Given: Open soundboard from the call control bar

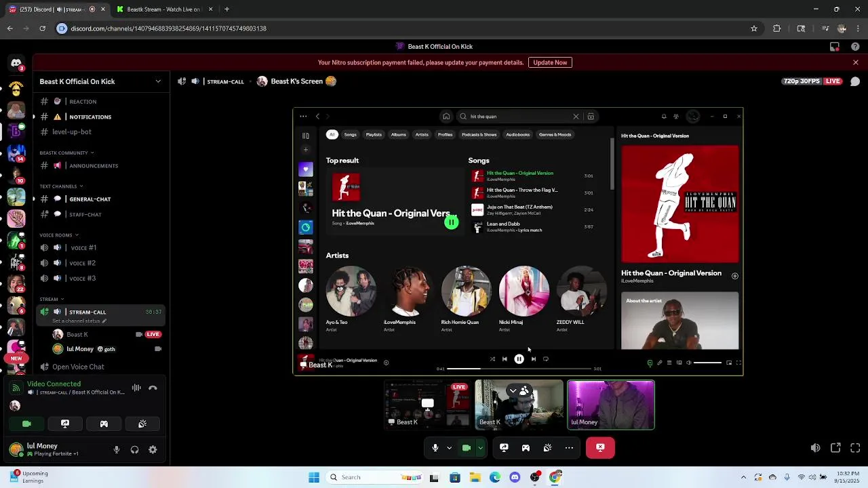Looking at the screenshot, I should pyautogui.click(x=547, y=447).
